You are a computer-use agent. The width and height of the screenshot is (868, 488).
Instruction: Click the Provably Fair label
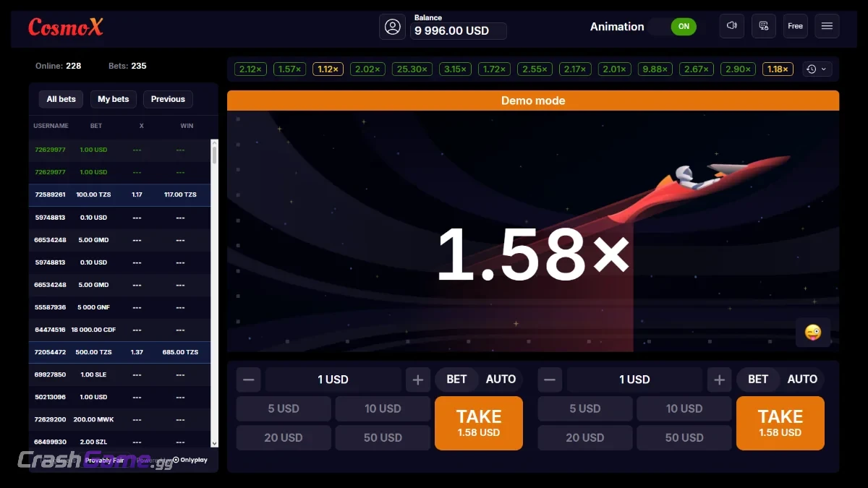104,460
